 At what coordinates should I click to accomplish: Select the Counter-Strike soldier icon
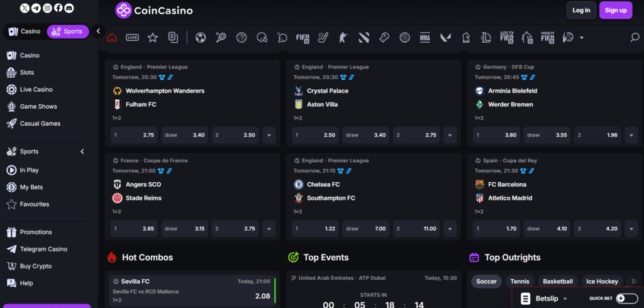343,38
